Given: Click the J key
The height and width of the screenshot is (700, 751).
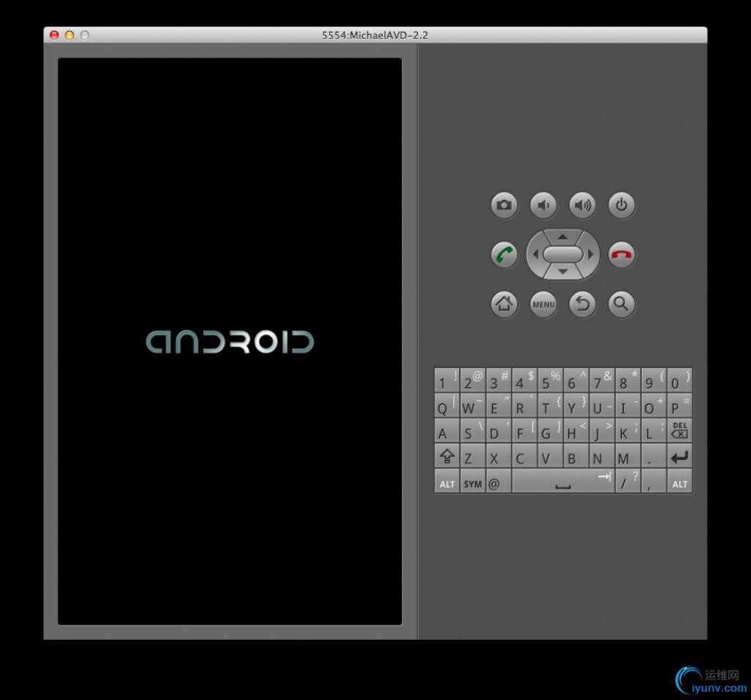Looking at the screenshot, I should point(602,430).
